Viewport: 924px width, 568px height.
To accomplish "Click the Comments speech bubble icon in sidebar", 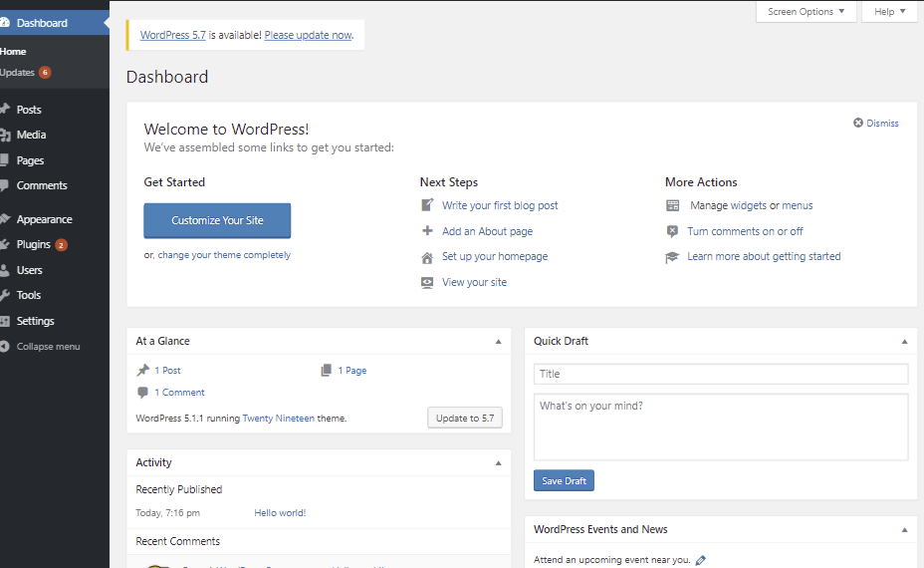I will tap(4, 185).
